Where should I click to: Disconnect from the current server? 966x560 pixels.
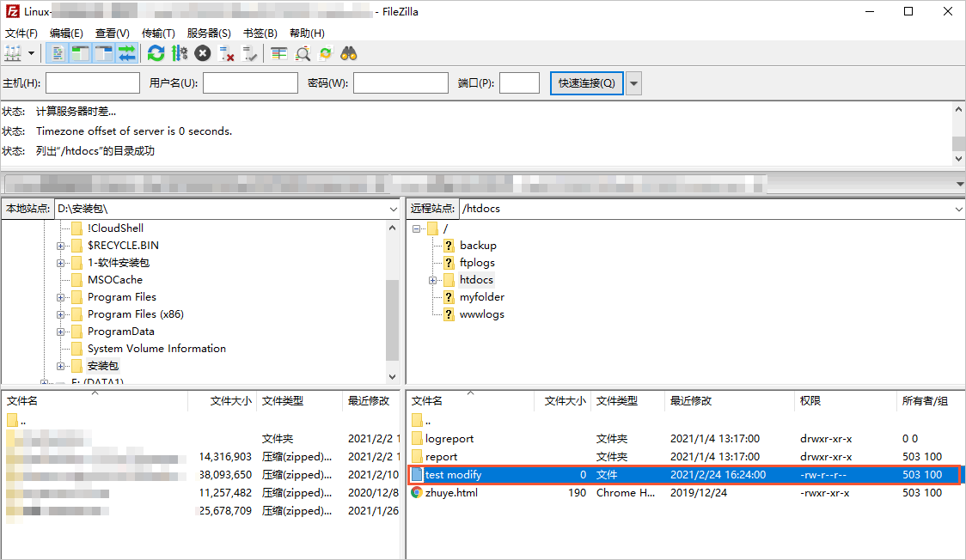226,53
